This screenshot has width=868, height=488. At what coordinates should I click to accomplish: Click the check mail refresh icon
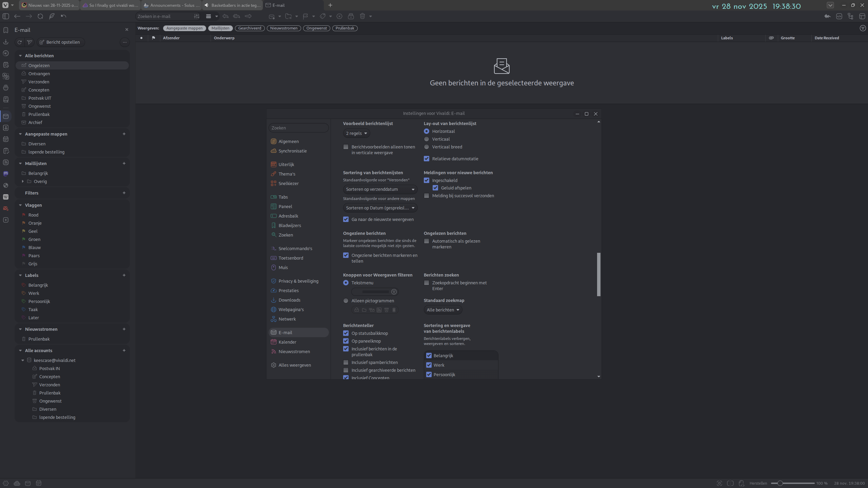(20, 42)
